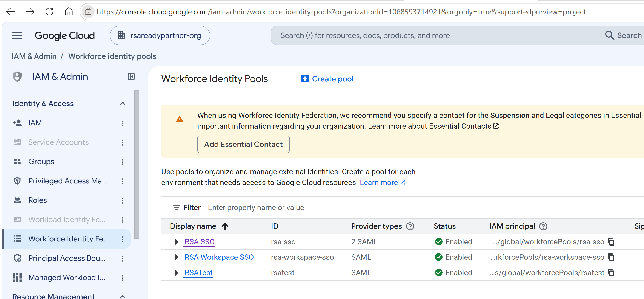Focus the resources search field

(435, 35)
